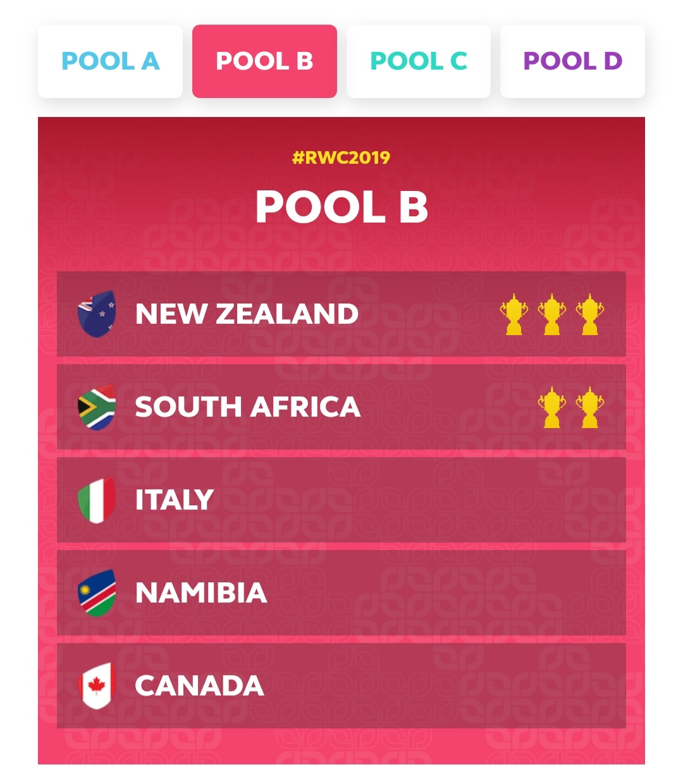This screenshot has width=683, height=784.
Task: Click New Zealand's third trophy icon
Action: click(589, 314)
